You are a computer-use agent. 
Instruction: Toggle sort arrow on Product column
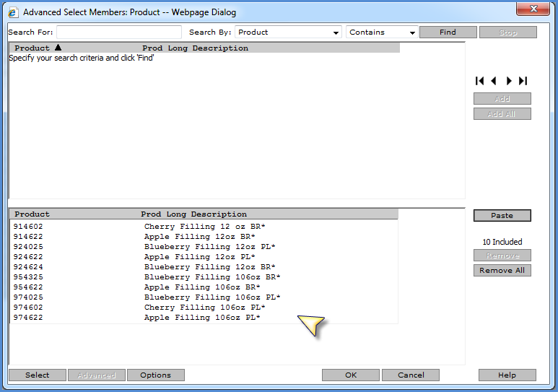point(58,48)
